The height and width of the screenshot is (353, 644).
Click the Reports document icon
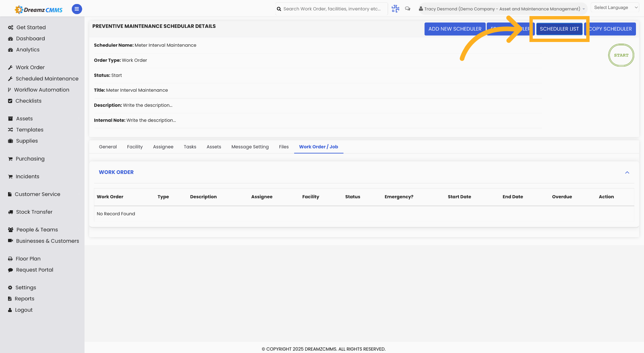10,299
